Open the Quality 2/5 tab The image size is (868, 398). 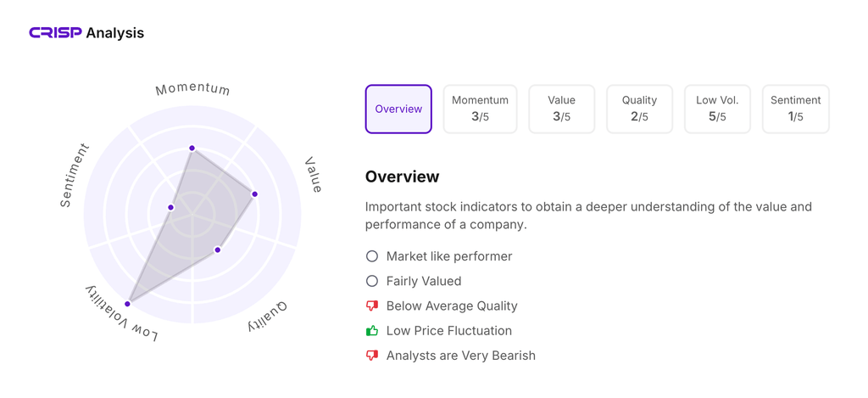coord(639,109)
